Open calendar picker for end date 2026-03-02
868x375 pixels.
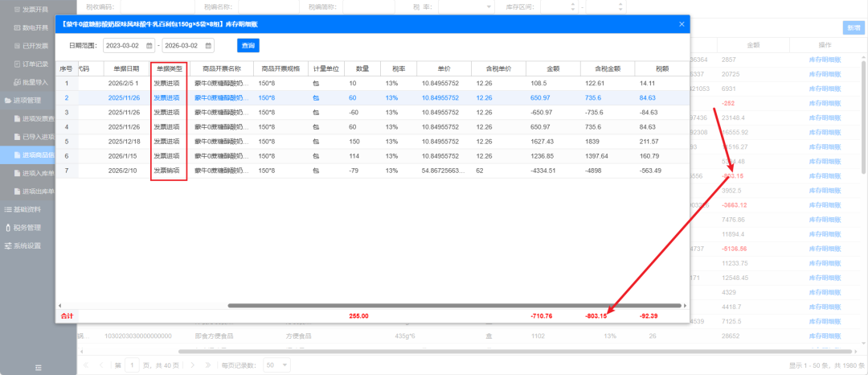click(208, 45)
